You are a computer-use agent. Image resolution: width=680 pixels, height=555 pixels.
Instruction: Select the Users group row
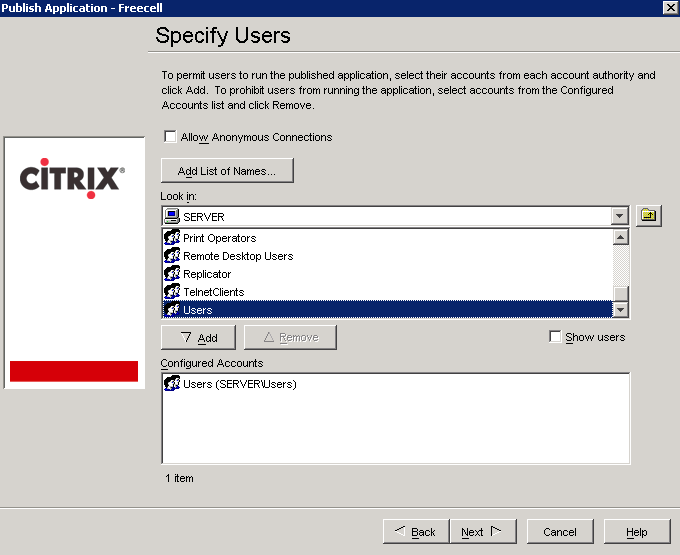coord(388,310)
